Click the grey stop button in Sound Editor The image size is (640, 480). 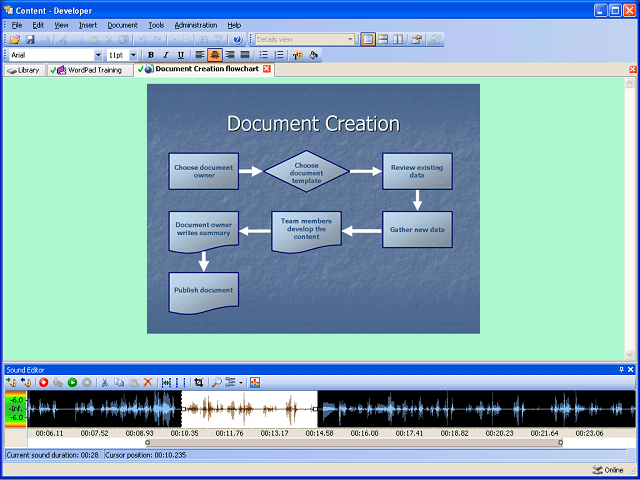pyautogui.click(x=87, y=382)
